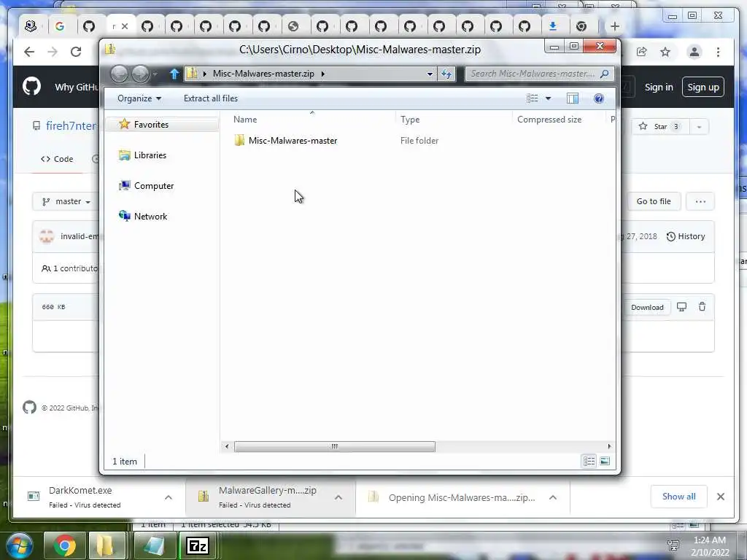This screenshot has width=747, height=560.
Task: Select Libraries in the navigation pane
Action: tap(150, 155)
